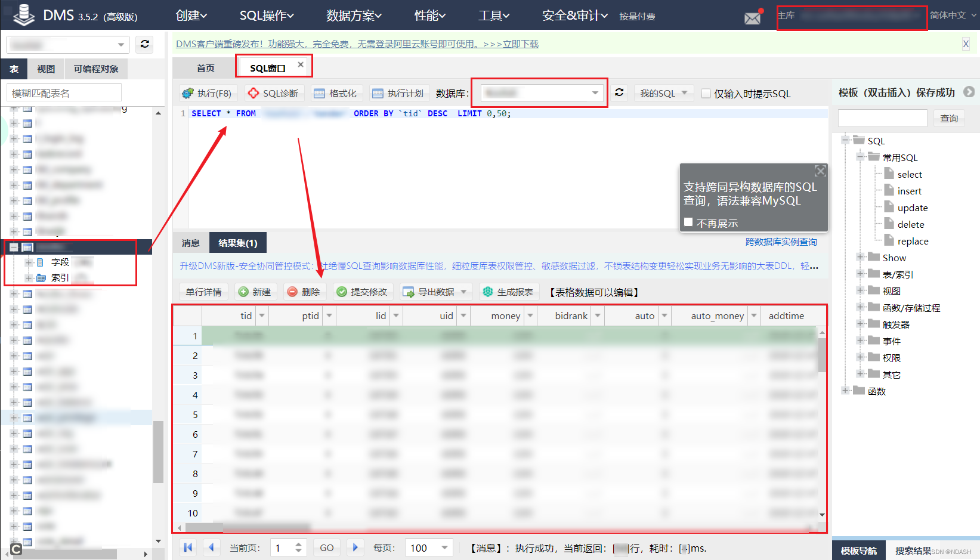Expand the Show template folder
This screenshot has height=560, width=980.
[860, 257]
